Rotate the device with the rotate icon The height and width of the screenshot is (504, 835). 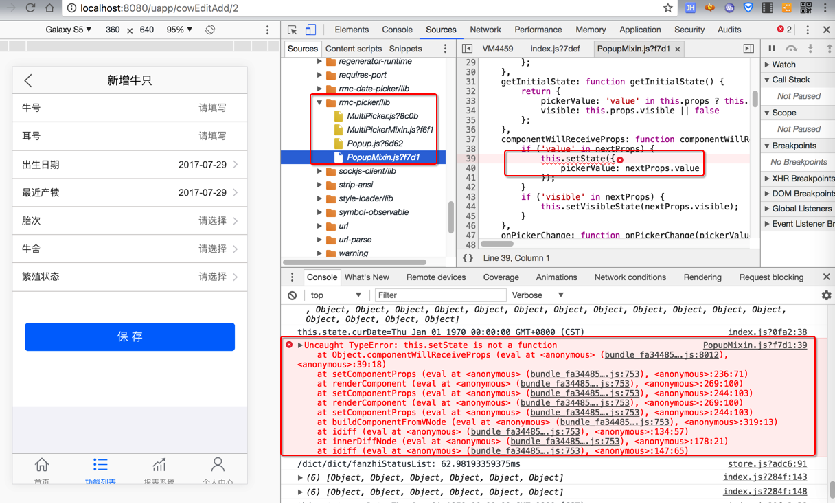point(210,30)
